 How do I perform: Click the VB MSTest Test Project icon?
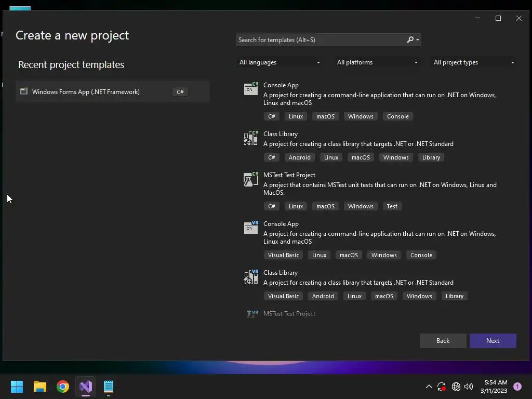(x=252, y=314)
